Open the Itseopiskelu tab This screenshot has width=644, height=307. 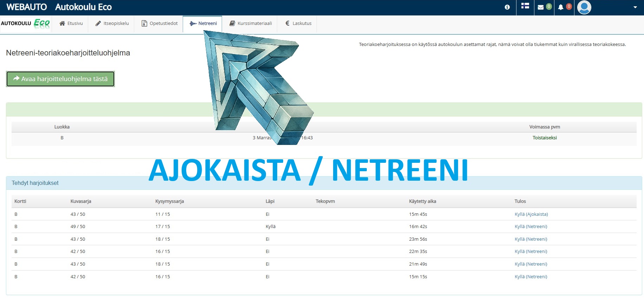pos(112,24)
